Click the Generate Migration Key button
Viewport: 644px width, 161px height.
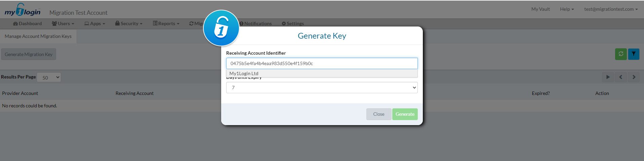point(29,54)
